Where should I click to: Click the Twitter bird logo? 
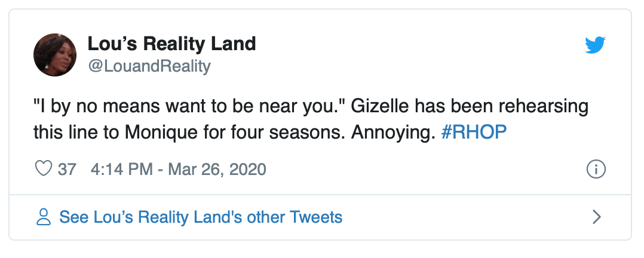coord(595,45)
